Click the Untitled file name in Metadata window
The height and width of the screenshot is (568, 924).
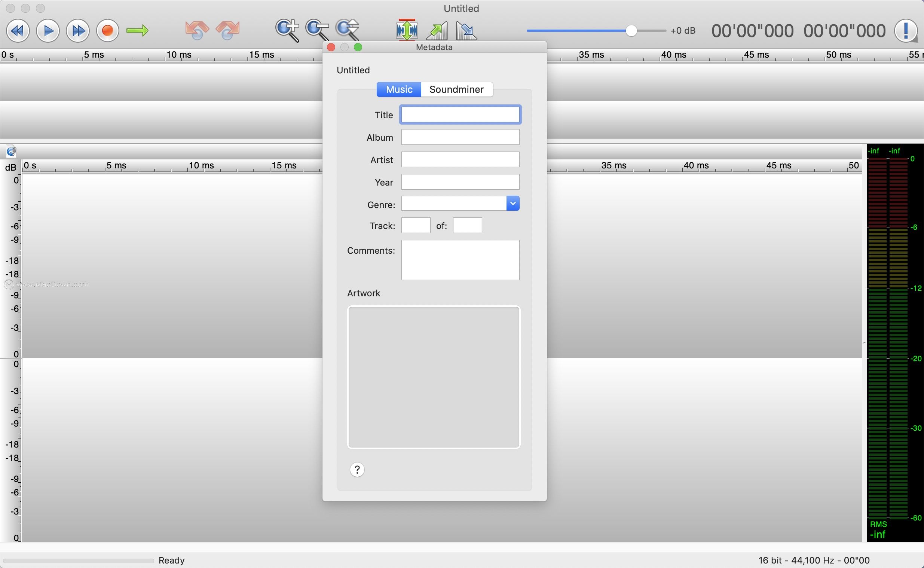tap(353, 70)
